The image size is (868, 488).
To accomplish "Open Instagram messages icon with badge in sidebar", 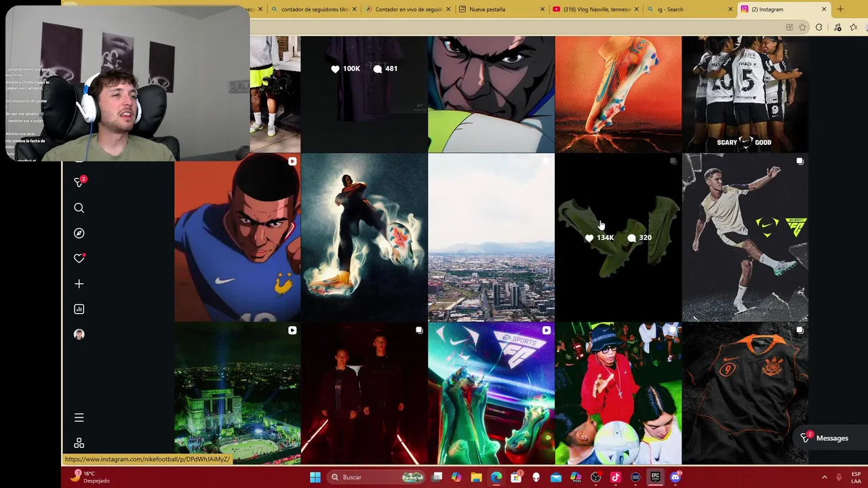I will (x=79, y=182).
